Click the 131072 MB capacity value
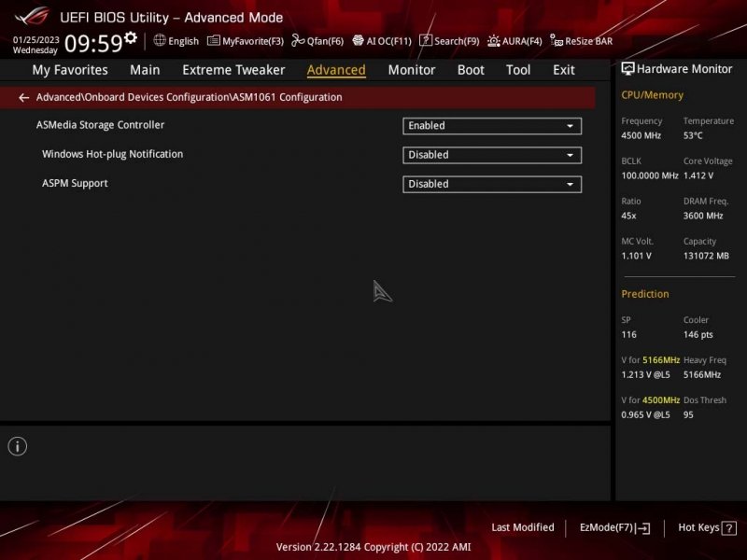 [706, 256]
